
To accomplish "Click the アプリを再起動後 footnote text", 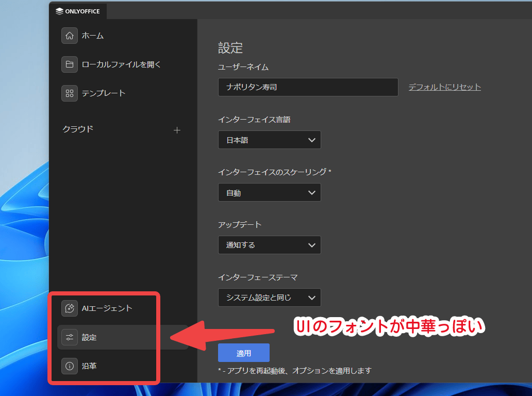I will click(295, 371).
